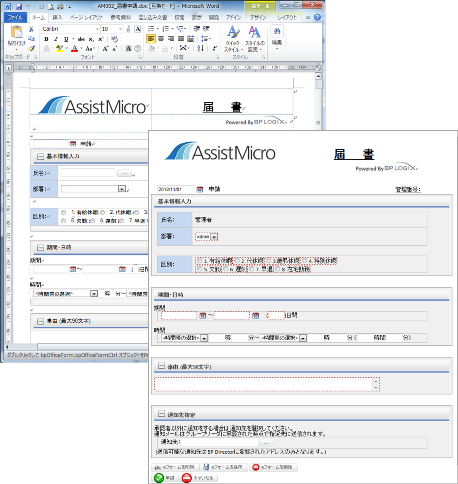Viewport: 458px width, 484px height.
Task: Click the bulleted list icon
Action: 151,29
